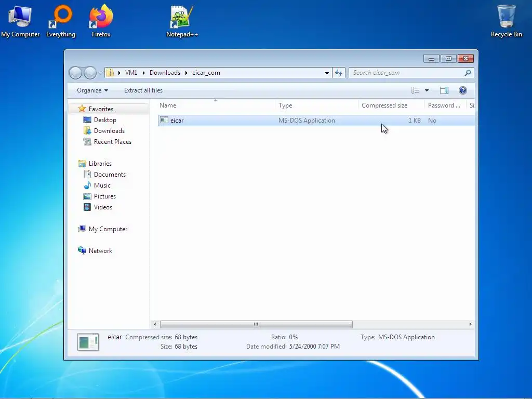This screenshot has width=532, height=399.
Task: Click the Pictures sidebar icon
Action: tap(87, 196)
